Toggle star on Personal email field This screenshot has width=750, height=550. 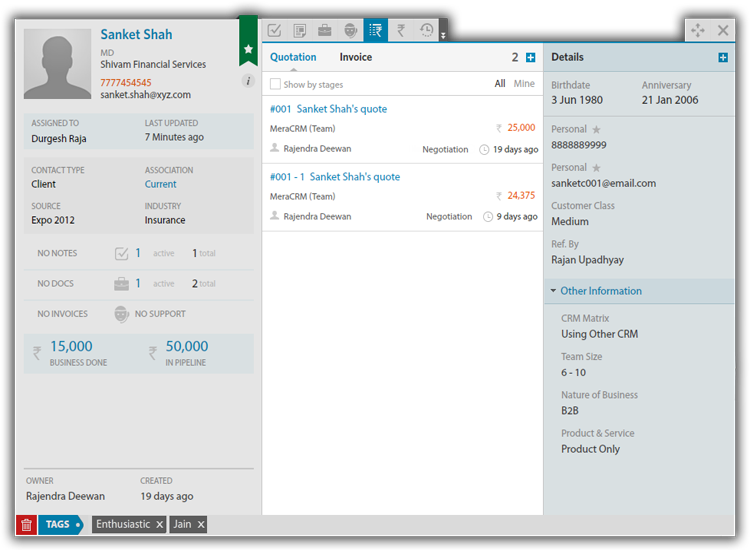(597, 168)
